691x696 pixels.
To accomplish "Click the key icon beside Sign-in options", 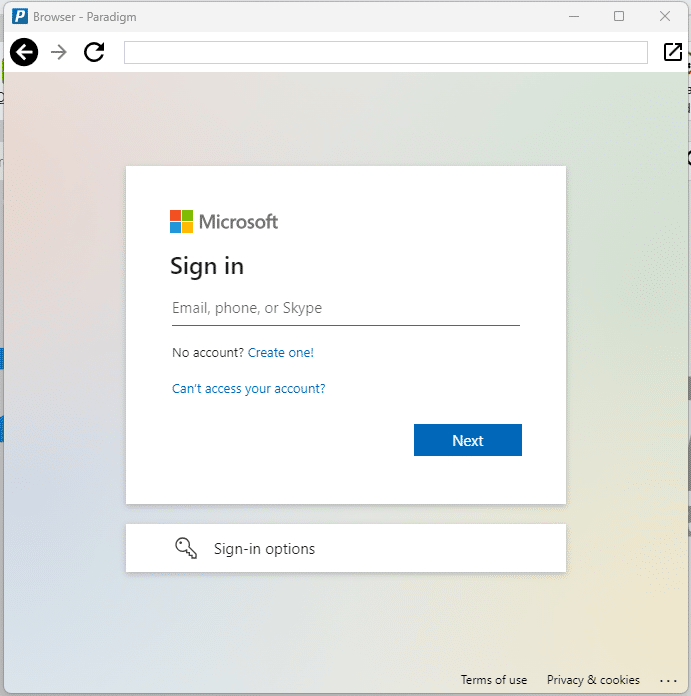I will pos(186,548).
